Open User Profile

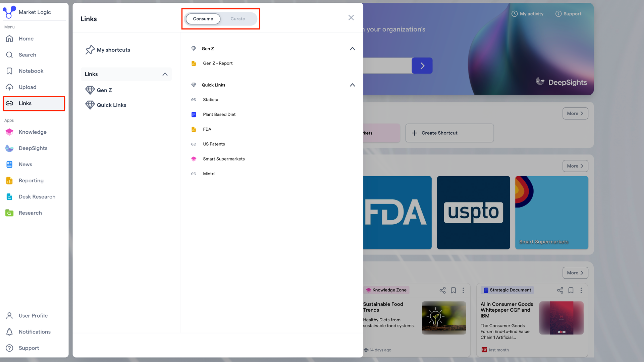click(x=34, y=316)
